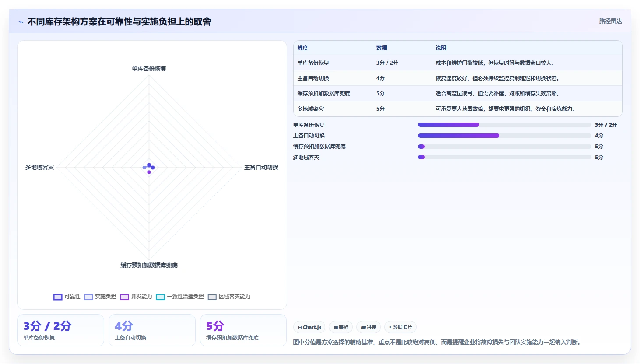Toggle the 可靠性 legend series
Image resolution: width=640 pixels, height=364 pixels.
[67, 297]
